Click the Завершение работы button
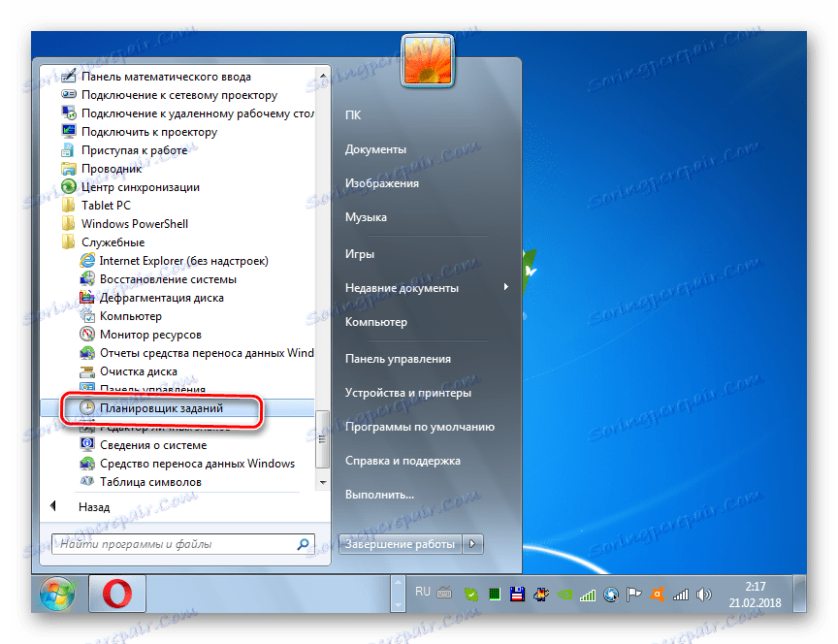 pyautogui.click(x=401, y=544)
